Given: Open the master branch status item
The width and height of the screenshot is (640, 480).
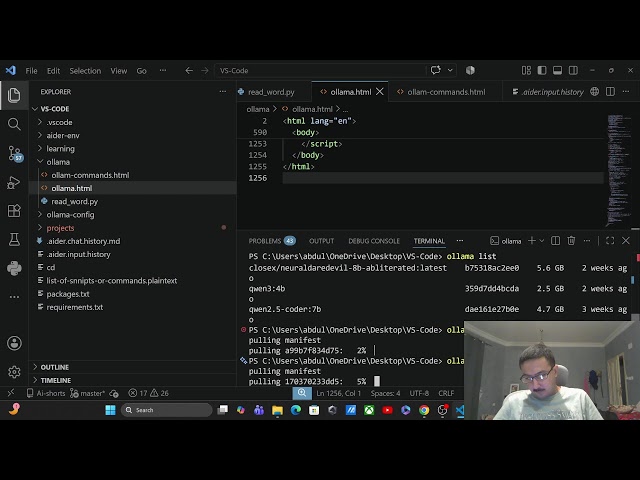Looking at the screenshot, I should tap(87, 393).
